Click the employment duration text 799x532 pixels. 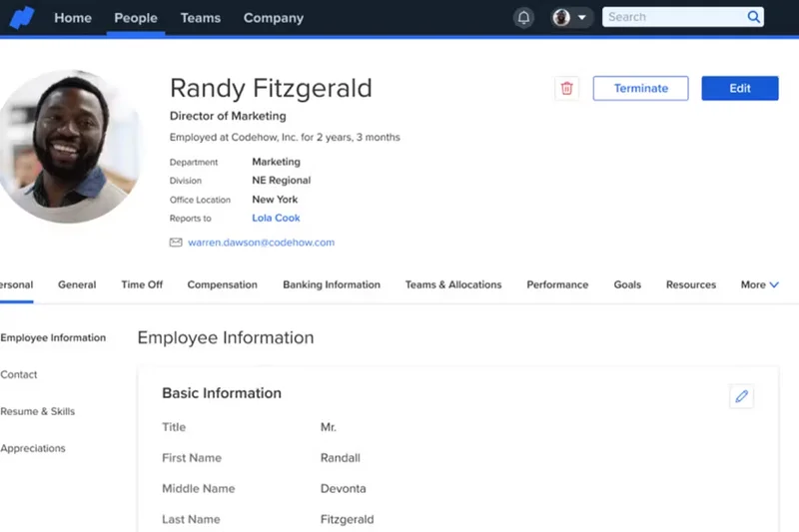pyautogui.click(x=285, y=138)
